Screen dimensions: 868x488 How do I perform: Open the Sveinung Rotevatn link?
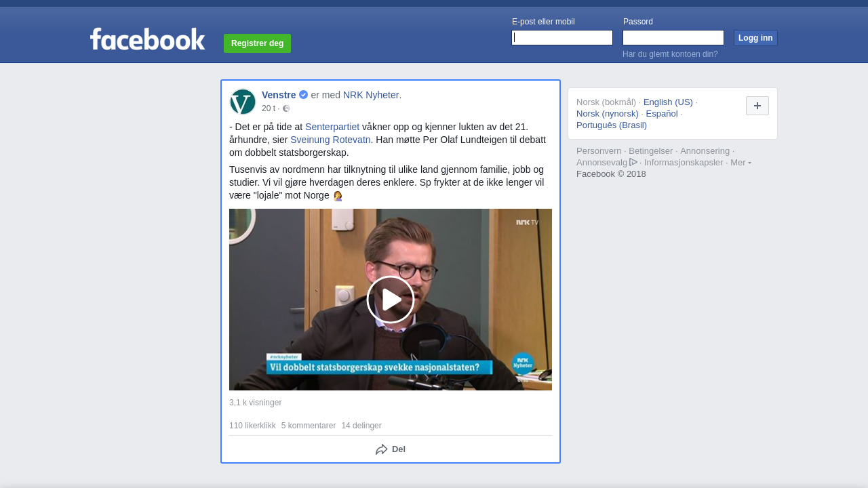[330, 140]
